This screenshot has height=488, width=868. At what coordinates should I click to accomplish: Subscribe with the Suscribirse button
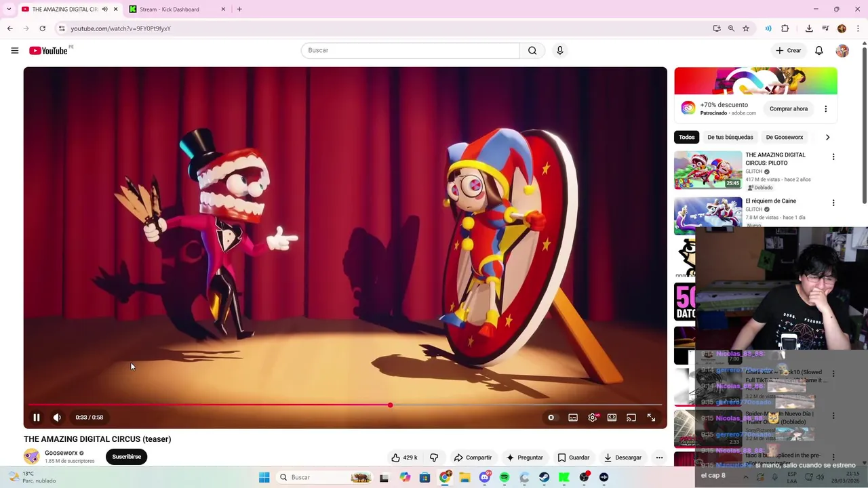[x=127, y=457]
